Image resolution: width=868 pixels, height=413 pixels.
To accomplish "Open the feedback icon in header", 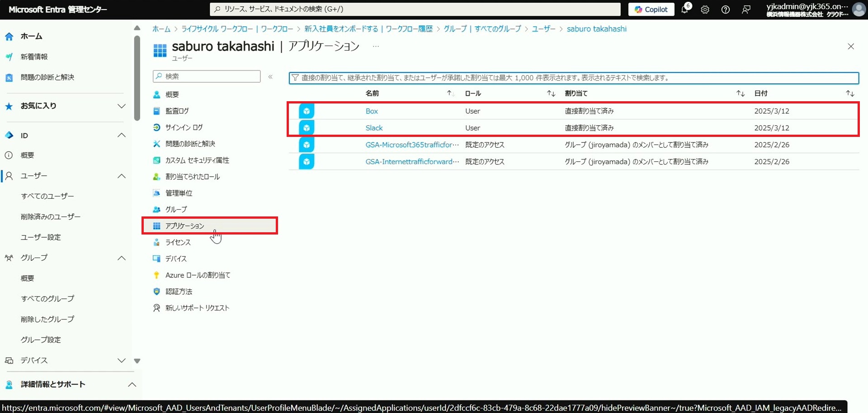I will click(746, 9).
